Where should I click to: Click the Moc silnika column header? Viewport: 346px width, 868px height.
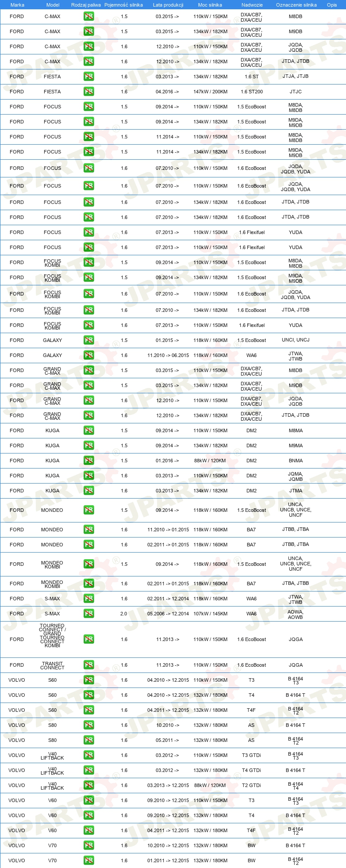click(210, 5)
